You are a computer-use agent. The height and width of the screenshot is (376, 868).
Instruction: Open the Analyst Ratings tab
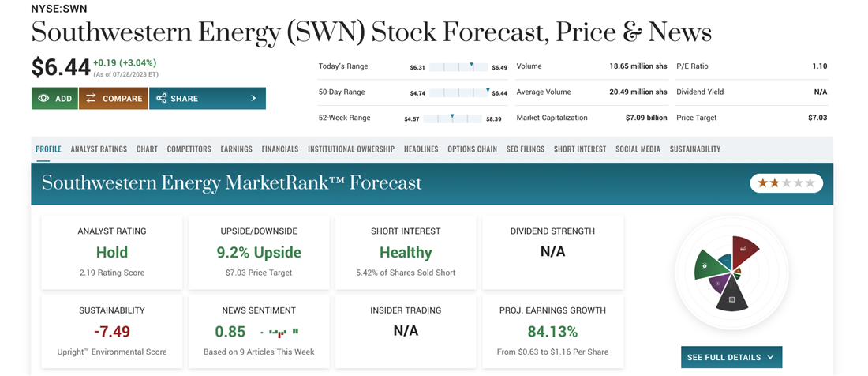[99, 149]
